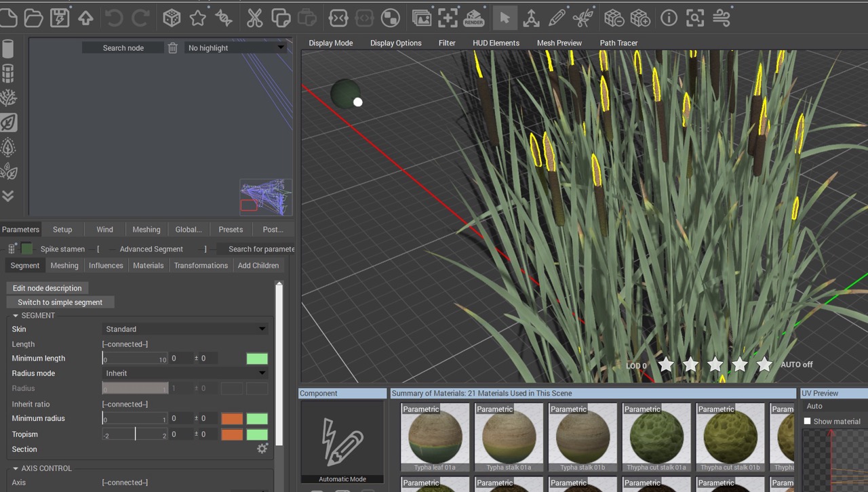Screen dimensions: 868x492
Task: Collapse the SEGMENT section
Action: [x=16, y=316]
